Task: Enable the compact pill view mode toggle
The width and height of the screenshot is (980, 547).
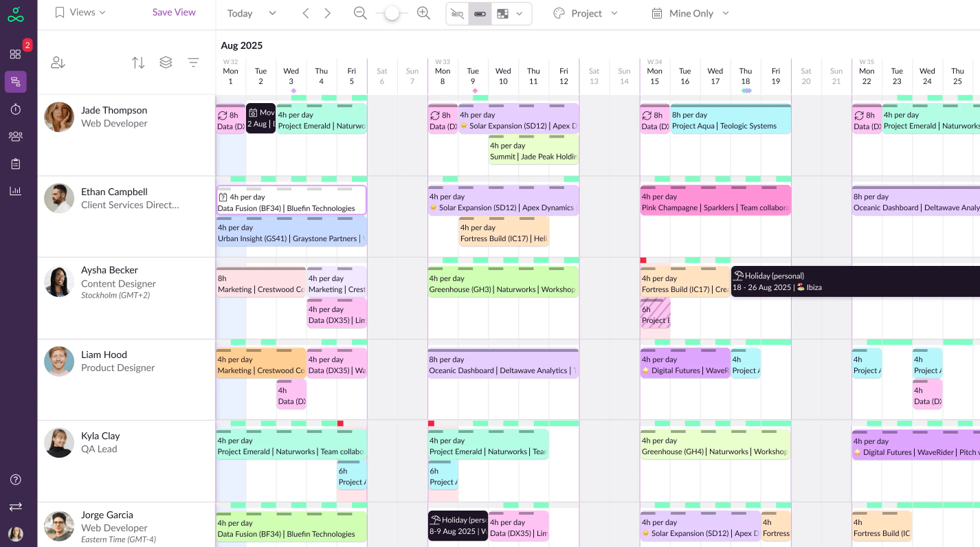Action: (x=480, y=14)
